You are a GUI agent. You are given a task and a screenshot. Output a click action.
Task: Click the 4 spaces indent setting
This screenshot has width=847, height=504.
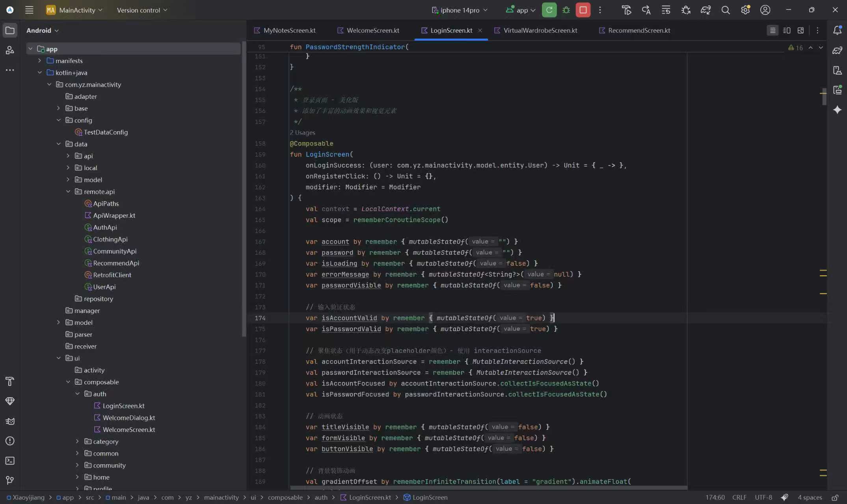(810, 497)
